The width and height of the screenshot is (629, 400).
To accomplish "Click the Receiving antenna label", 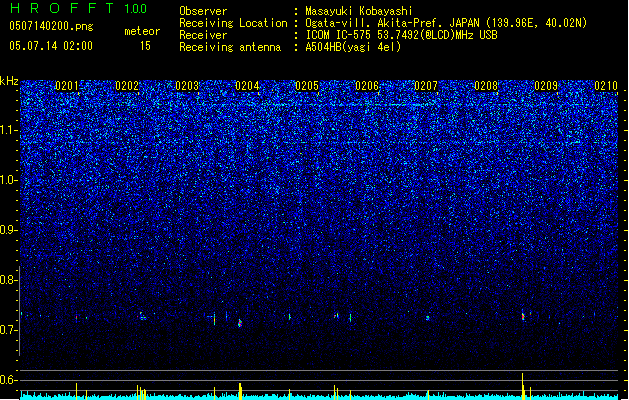I will [230, 47].
